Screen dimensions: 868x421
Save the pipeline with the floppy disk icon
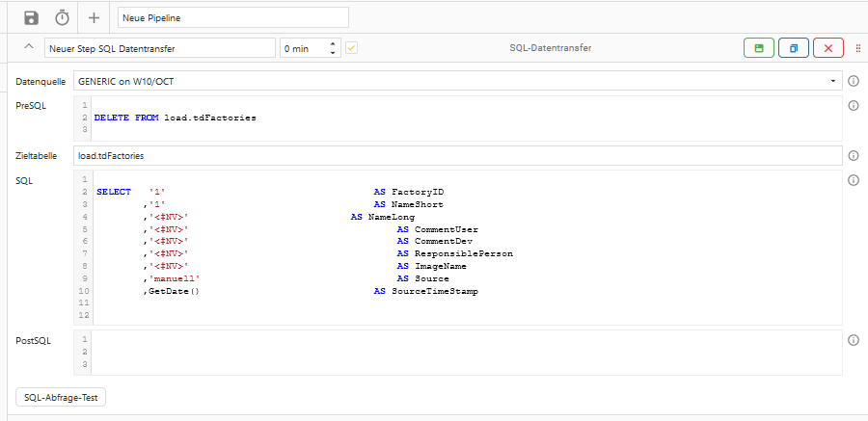tap(32, 17)
